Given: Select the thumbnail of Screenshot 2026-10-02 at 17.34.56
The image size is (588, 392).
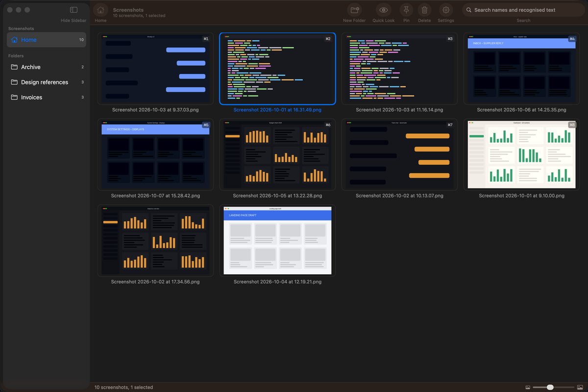Looking at the screenshot, I should tap(155, 240).
